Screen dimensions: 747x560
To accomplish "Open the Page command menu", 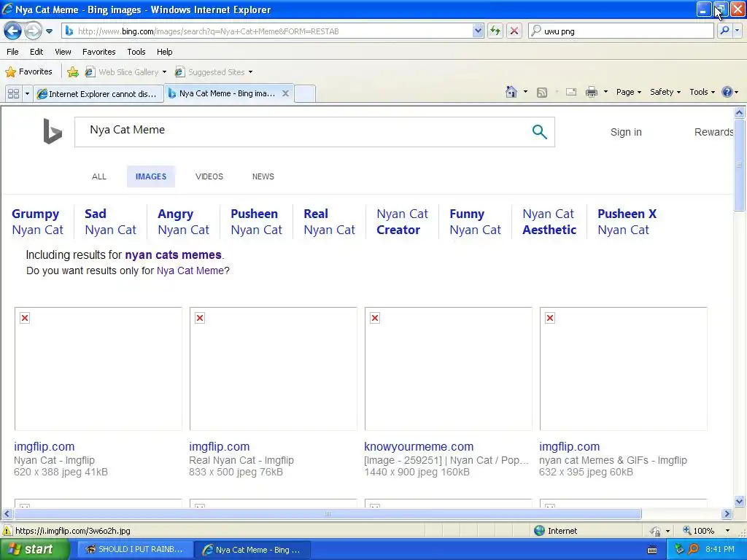I will [629, 92].
